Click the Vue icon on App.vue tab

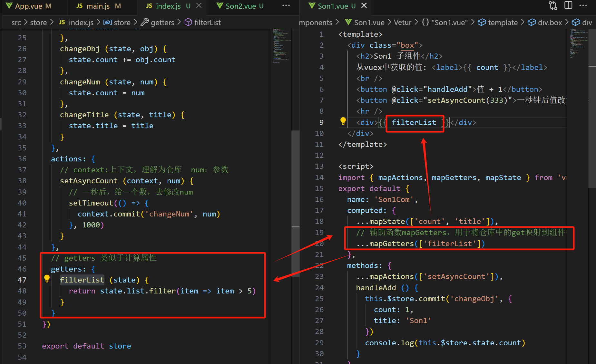point(9,6)
